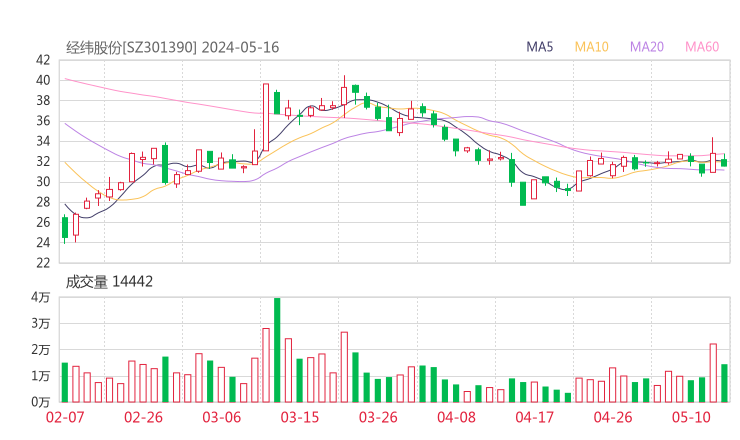Click the 02-26 date axis label
The image size is (740, 440).
pos(143,417)
